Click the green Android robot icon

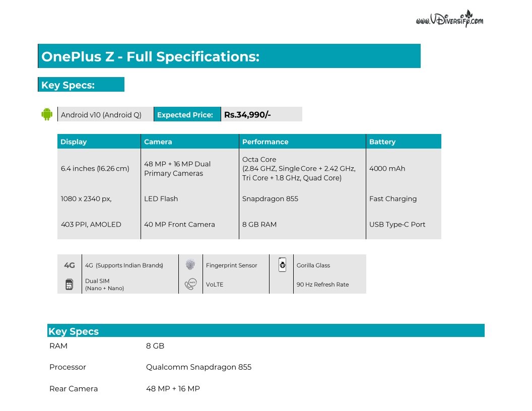pos(47,114)
